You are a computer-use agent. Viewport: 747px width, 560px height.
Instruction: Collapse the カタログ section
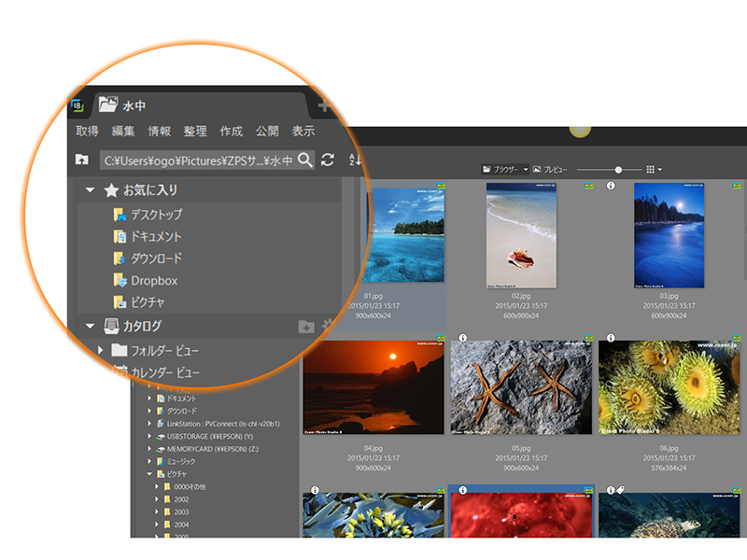point(90,327)
